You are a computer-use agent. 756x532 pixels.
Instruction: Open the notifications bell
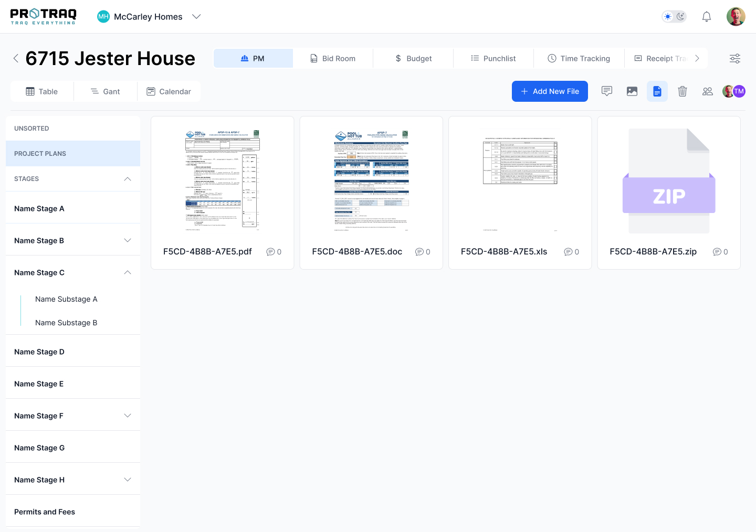707,17
